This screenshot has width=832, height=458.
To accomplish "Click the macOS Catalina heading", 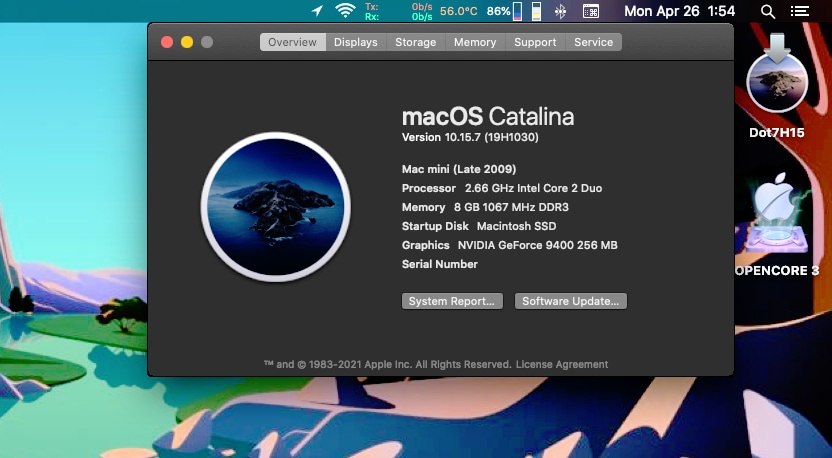I will point(488,117).
